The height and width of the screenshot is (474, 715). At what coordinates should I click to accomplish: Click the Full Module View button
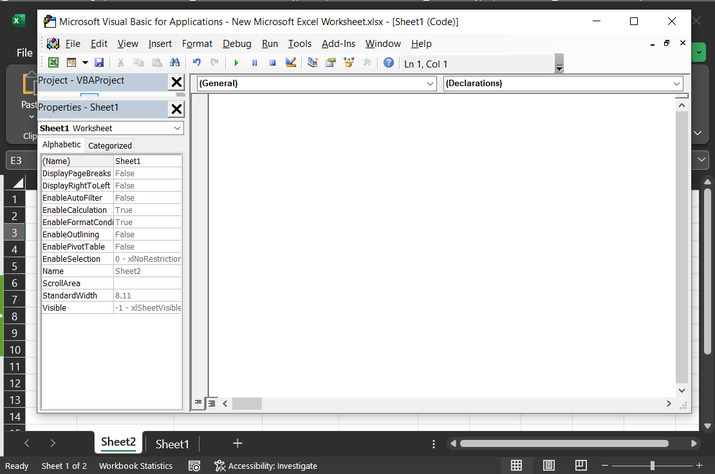(212, 403)
